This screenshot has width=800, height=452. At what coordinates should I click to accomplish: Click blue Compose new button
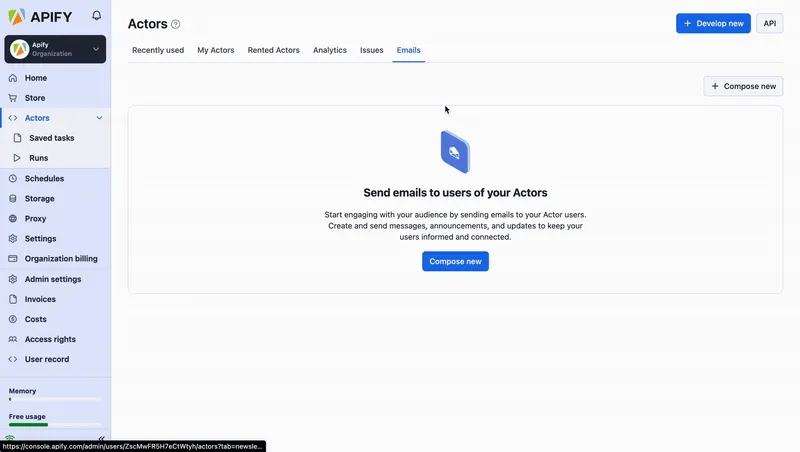[455, 261]
